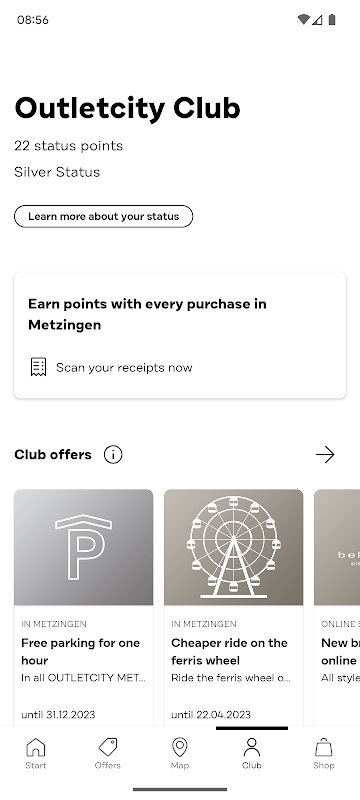Image resolution: width=360 pixels, height=800 pixels.
Task: Open Scan your receipts now link
Action: click(x=124, y=367)
